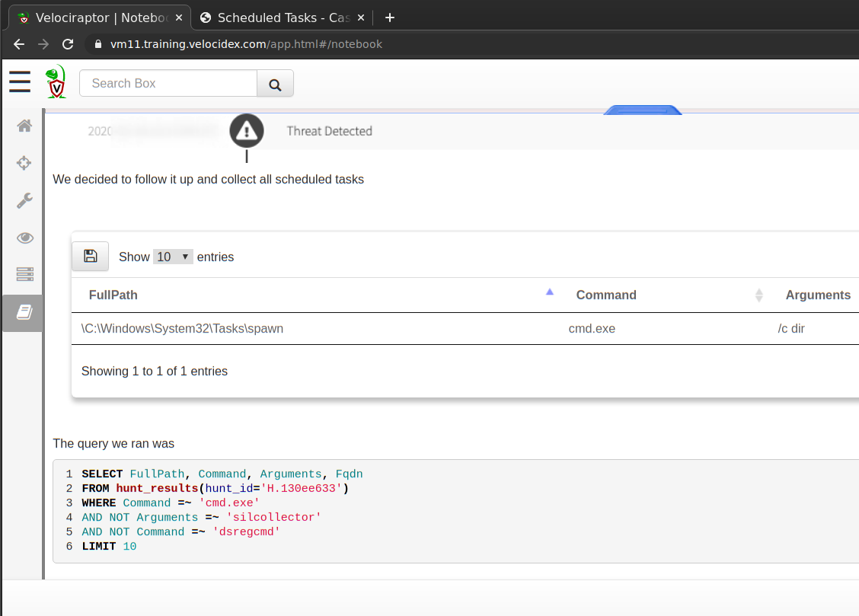Open the Show entries count dropdown
Image resolution: width=859 pixels, height=616 pixels.
tap(173, 257)
